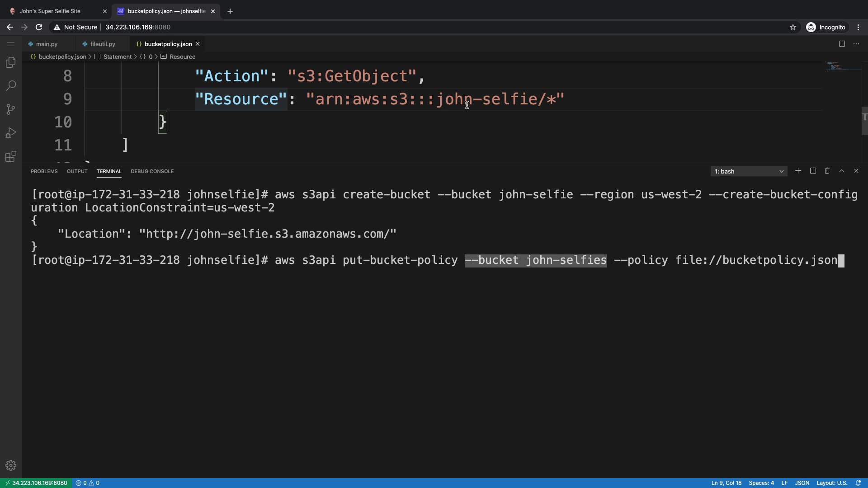Click the Manage gear icon

11,465
